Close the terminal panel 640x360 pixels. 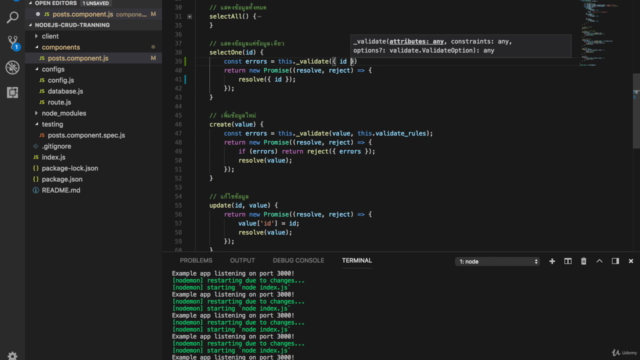pyautogui.click(x=631, y=261)
